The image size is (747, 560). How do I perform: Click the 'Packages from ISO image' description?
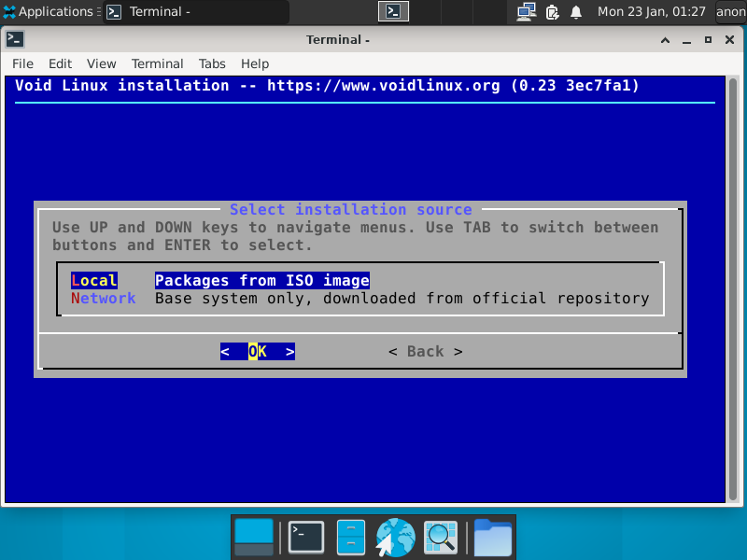click(262, 281)
